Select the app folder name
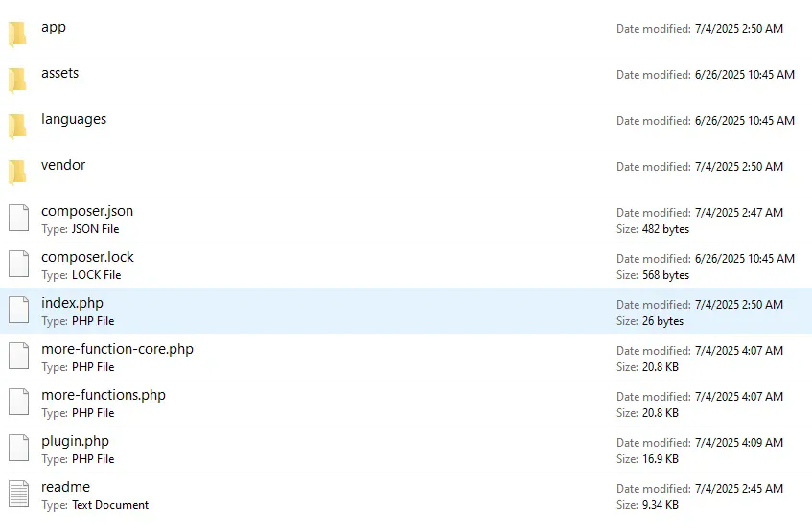Viewport: 812px width, 529px height. pos(54,27)
